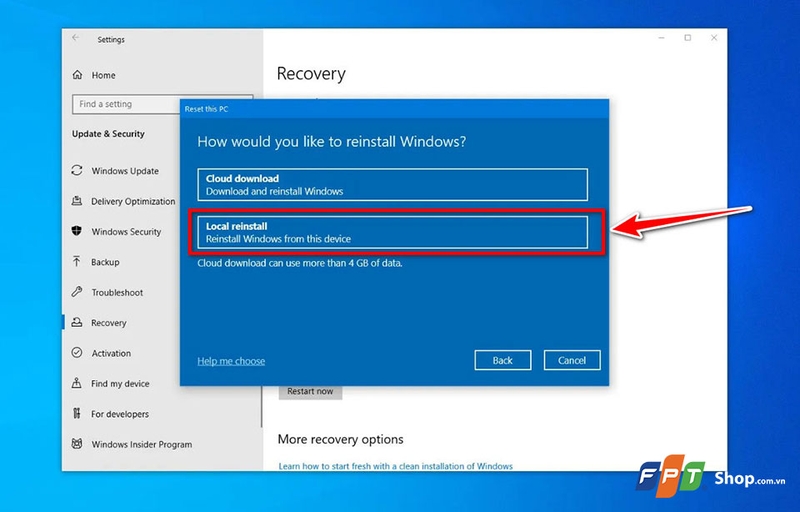Open the Find my device label
This screenshot has width=800, height=512.
click(120, 383)
